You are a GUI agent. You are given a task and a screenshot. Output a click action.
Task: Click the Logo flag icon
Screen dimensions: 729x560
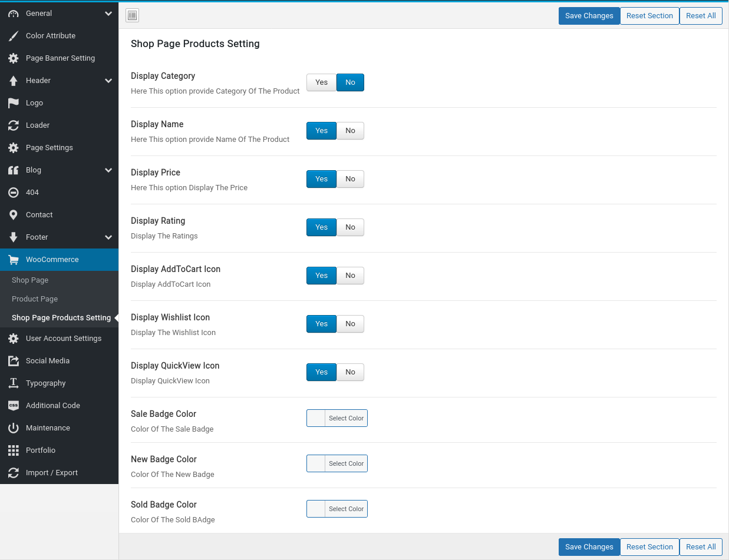click(x=14, y=103)
